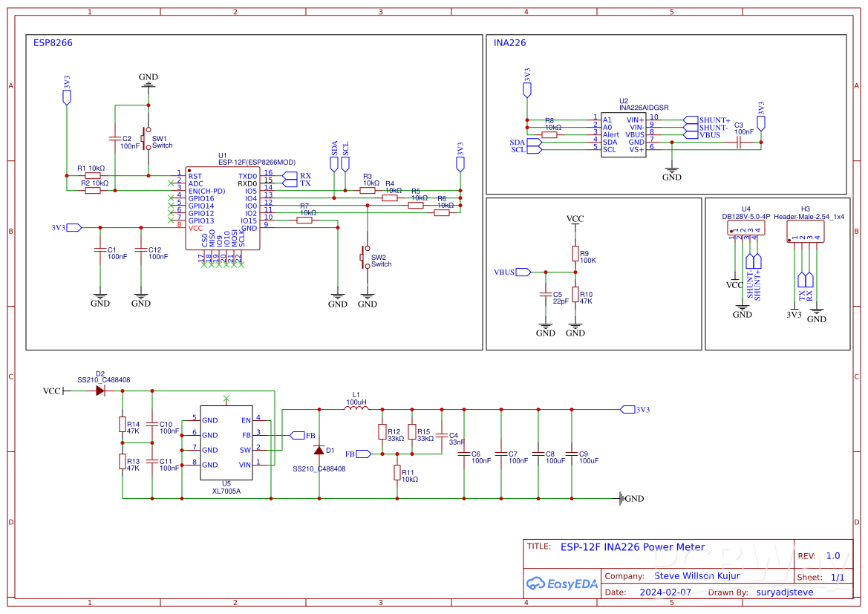The height and width of the screenshot is (614, 868).
Task: Select the U2 INA226AIDGSR chip body
Action: (x=623, y=134)
